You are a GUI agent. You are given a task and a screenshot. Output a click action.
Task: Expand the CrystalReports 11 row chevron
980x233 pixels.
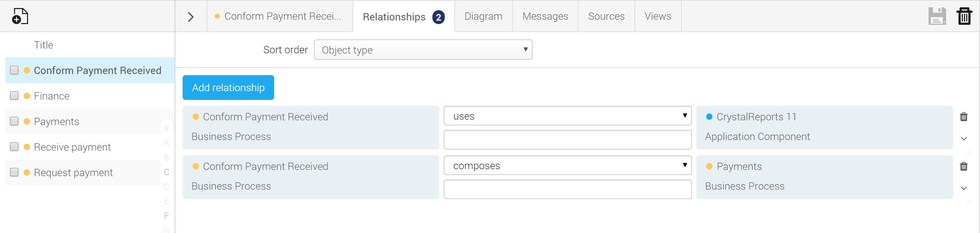point(963,139)
